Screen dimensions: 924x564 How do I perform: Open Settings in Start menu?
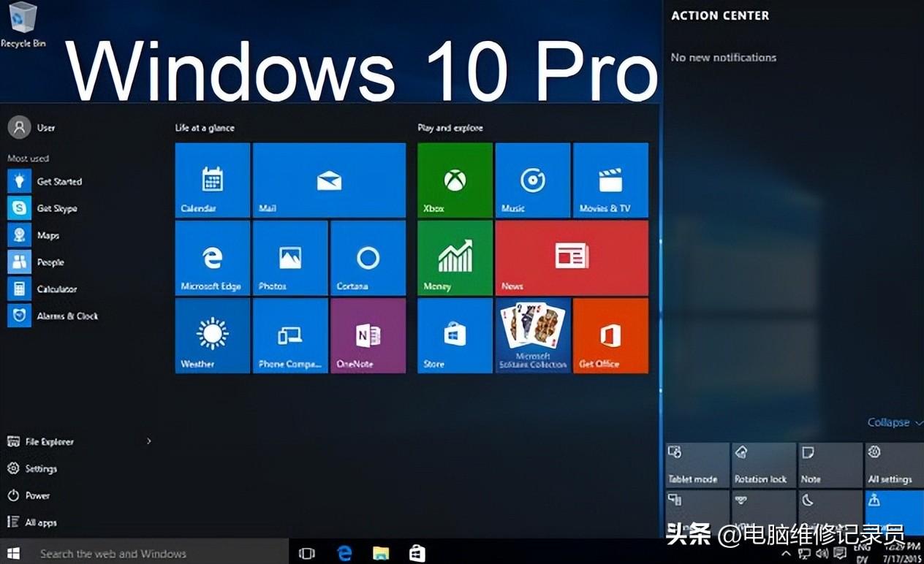tap(32, 468)
